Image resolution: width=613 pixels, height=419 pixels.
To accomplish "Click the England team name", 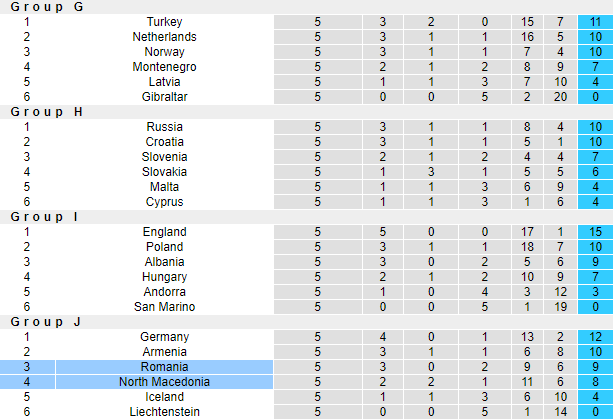I will (164, 232).
